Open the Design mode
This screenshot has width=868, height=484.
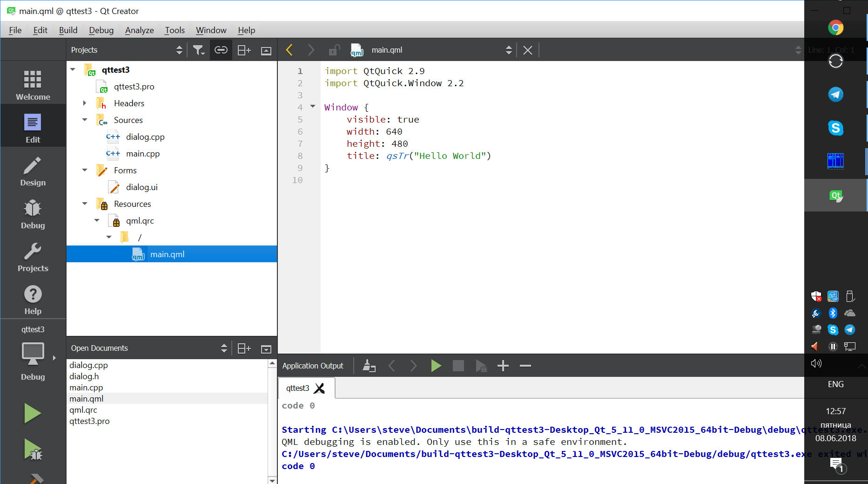click(33, 171)
